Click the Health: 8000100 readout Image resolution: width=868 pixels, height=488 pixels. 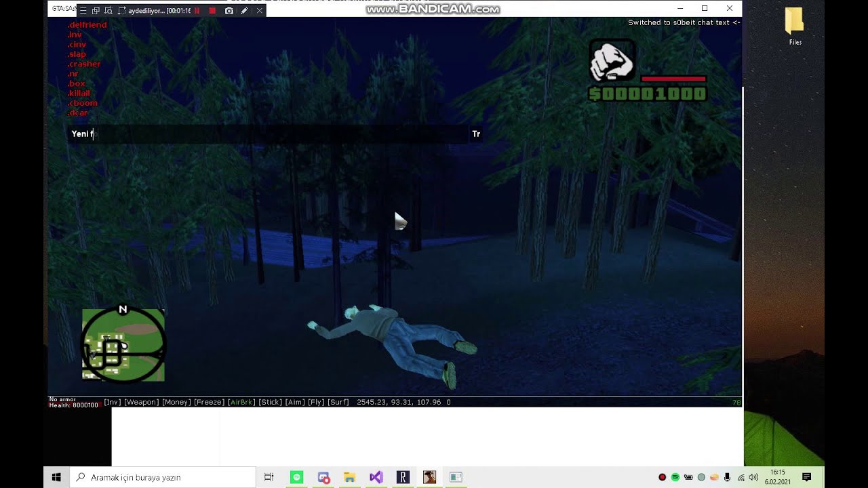74,405
